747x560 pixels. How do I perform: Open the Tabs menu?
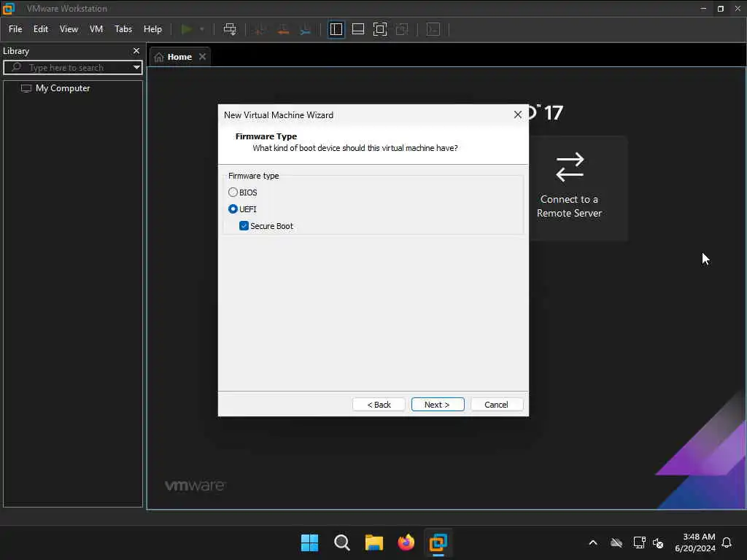click(123, 29)
